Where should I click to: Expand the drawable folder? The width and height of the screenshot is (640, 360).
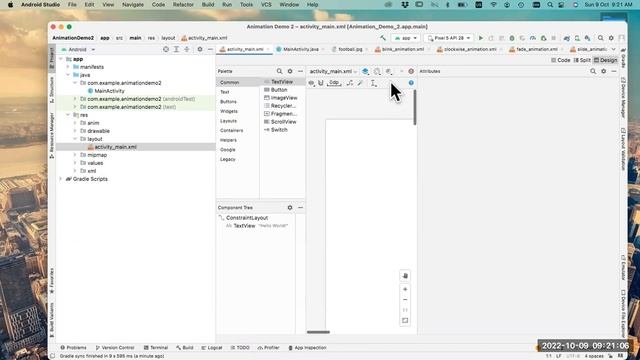click(x=75, y=131)
